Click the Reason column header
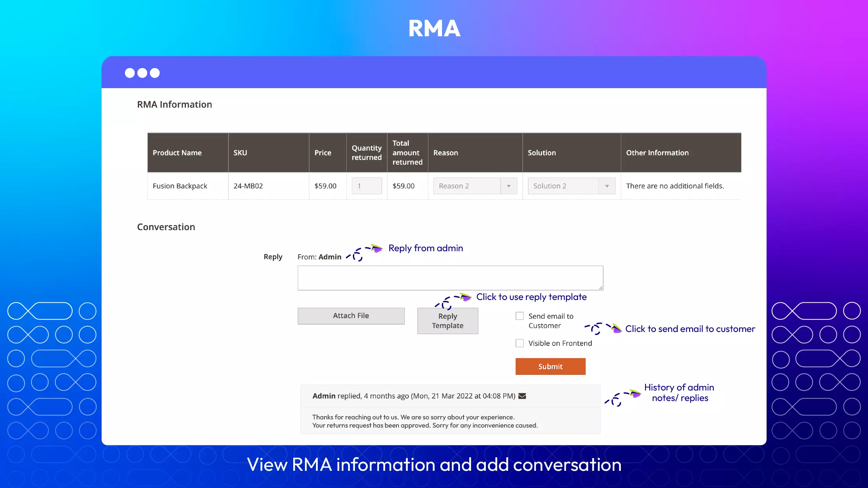Image resolution: width=868 pixels, height=488 pixels. point(475,153)
